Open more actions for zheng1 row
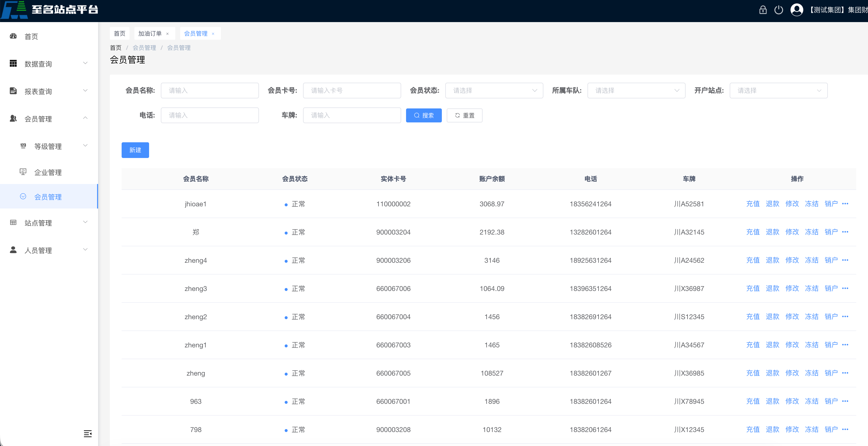This screenshot has width=868, height=446. coord(845,345)
